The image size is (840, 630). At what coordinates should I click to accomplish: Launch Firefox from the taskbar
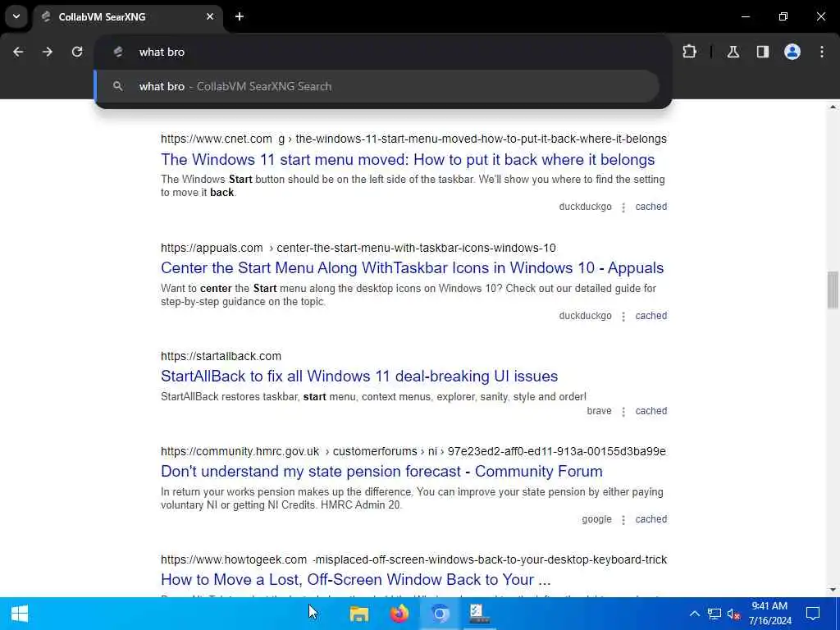click(399, 614)
